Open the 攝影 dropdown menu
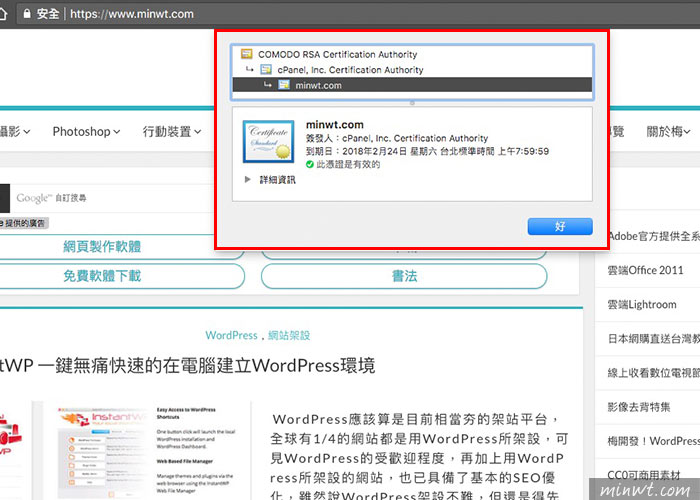The width and height of the screenshot is (700, 500). coord(15,131)
